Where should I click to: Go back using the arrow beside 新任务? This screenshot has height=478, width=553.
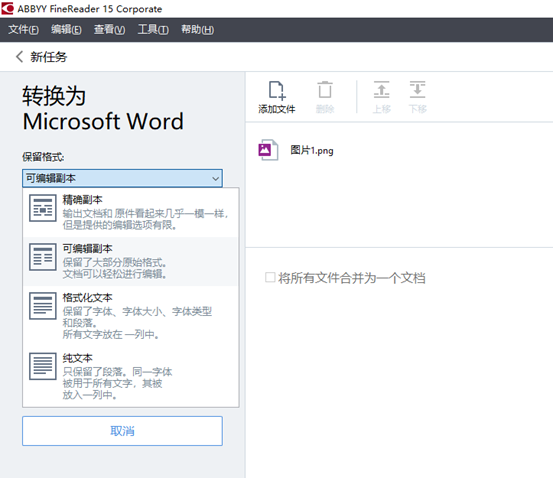pos(19,56)
